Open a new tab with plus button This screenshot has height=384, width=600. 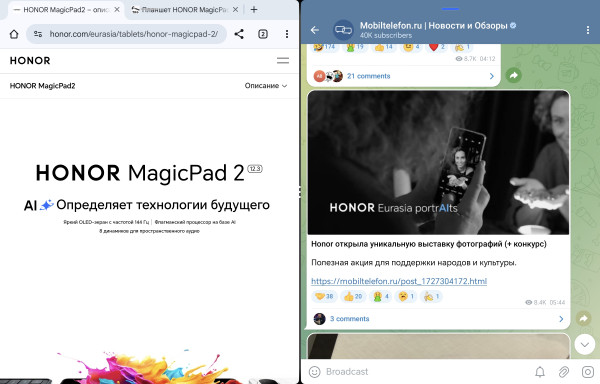(254, 10)
